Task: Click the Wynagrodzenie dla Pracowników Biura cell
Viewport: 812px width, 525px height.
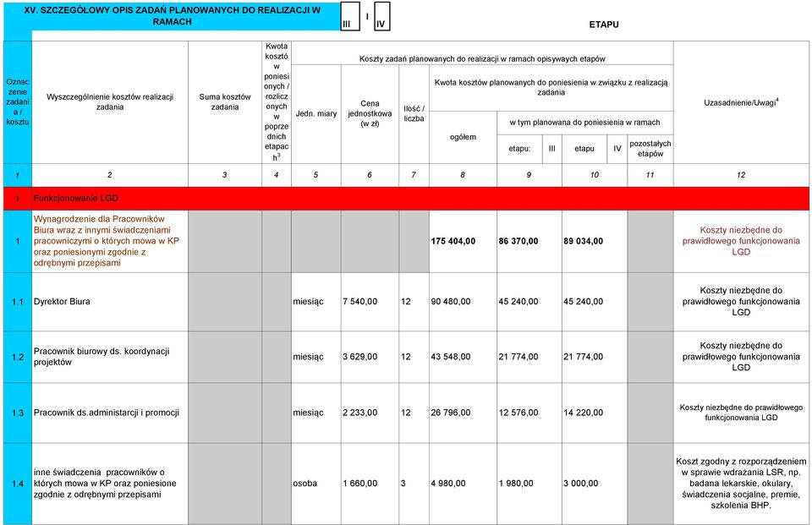Action: [110, 241]
